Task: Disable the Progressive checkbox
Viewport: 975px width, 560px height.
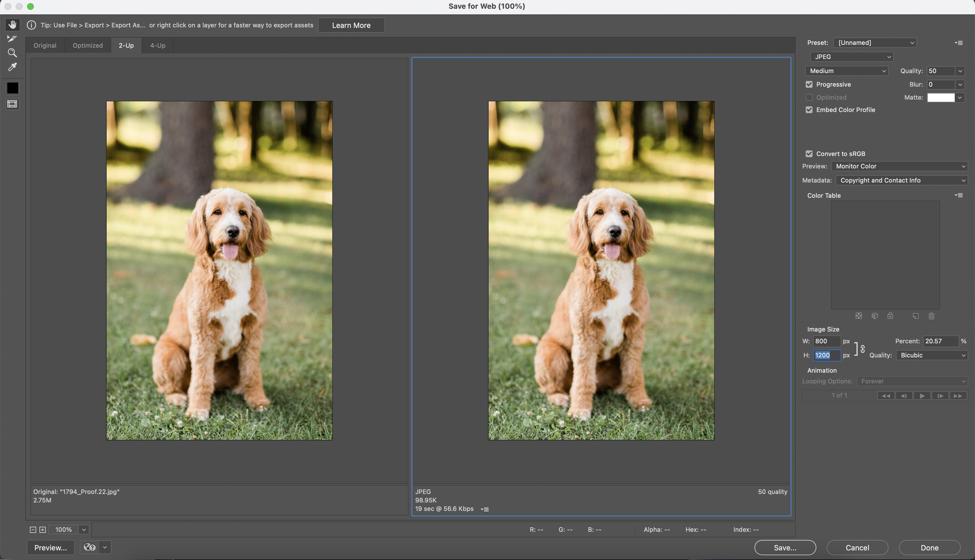Action: 809,84
